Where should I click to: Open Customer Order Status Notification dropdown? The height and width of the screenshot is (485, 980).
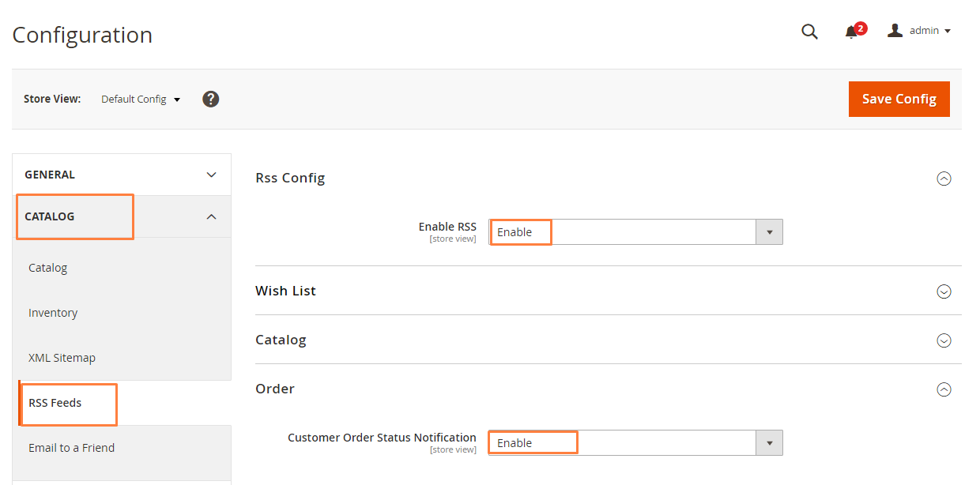(x=636, y=443)
